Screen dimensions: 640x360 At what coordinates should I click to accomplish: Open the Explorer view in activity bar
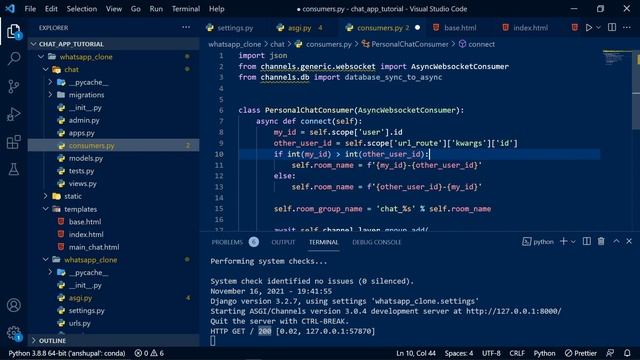(13, 31)
